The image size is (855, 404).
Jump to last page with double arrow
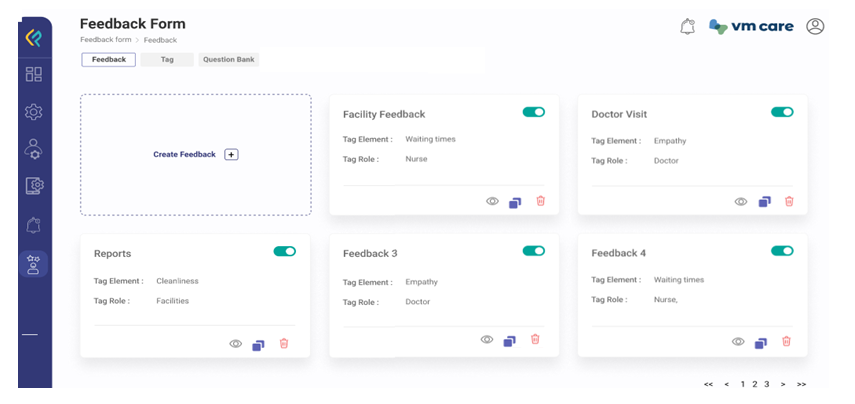click(x=801, y=384)
